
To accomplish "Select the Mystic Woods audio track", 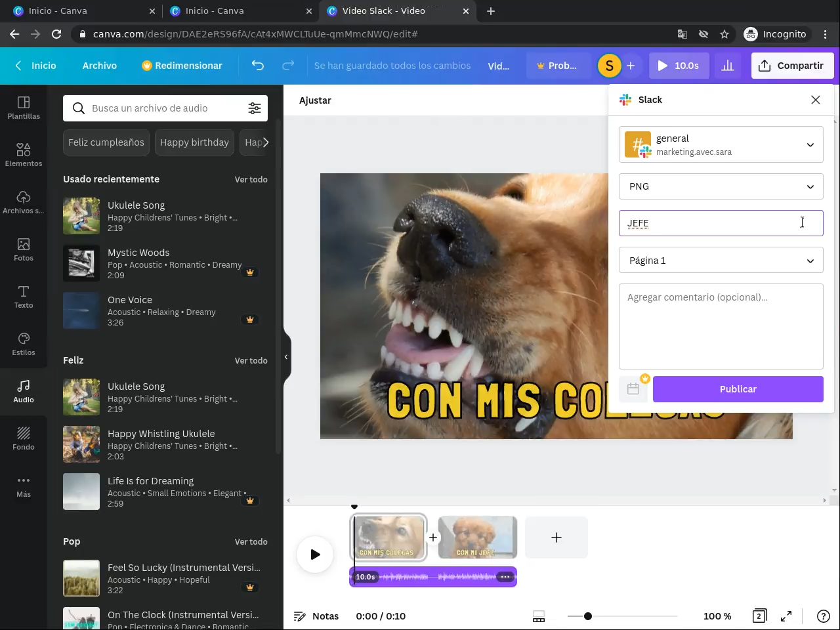I will pyautogui.click(x=165, y=263).
